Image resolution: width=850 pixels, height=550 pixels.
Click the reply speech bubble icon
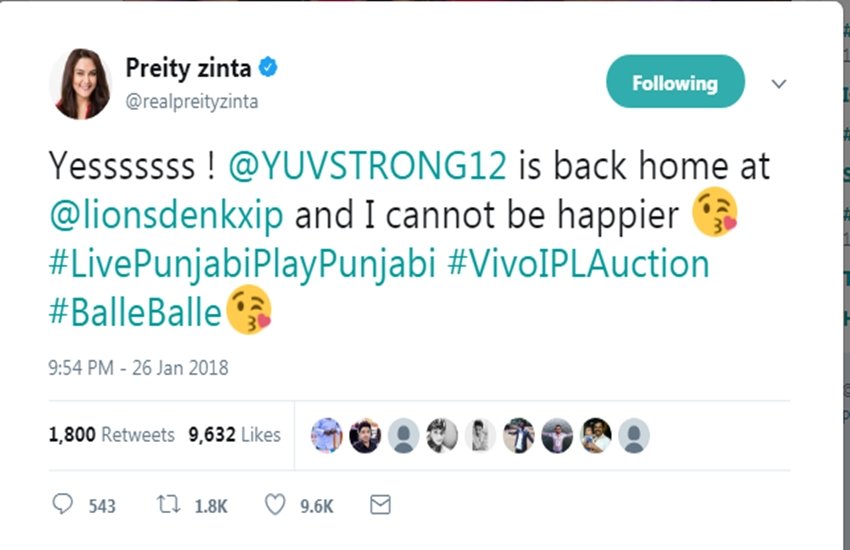coord(62,504)
